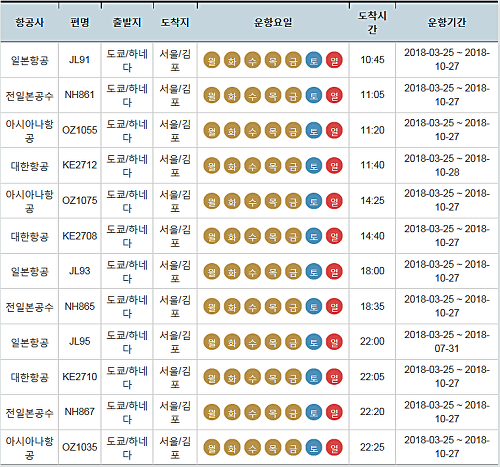Click the 항공사 column header

tap(30, 22)
